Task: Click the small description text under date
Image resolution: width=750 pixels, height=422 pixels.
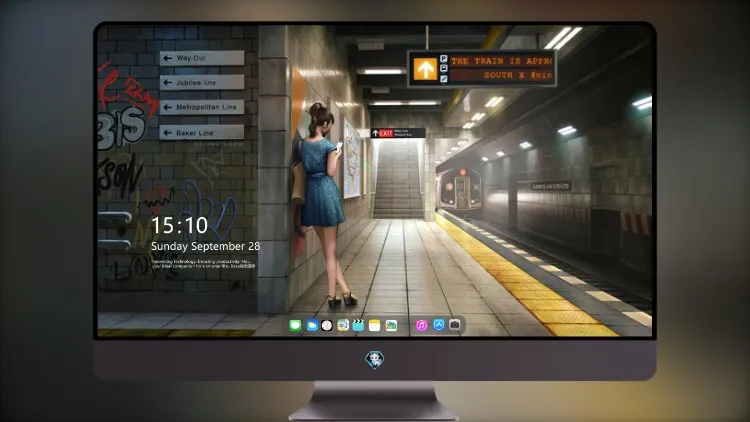Action: 204,264
